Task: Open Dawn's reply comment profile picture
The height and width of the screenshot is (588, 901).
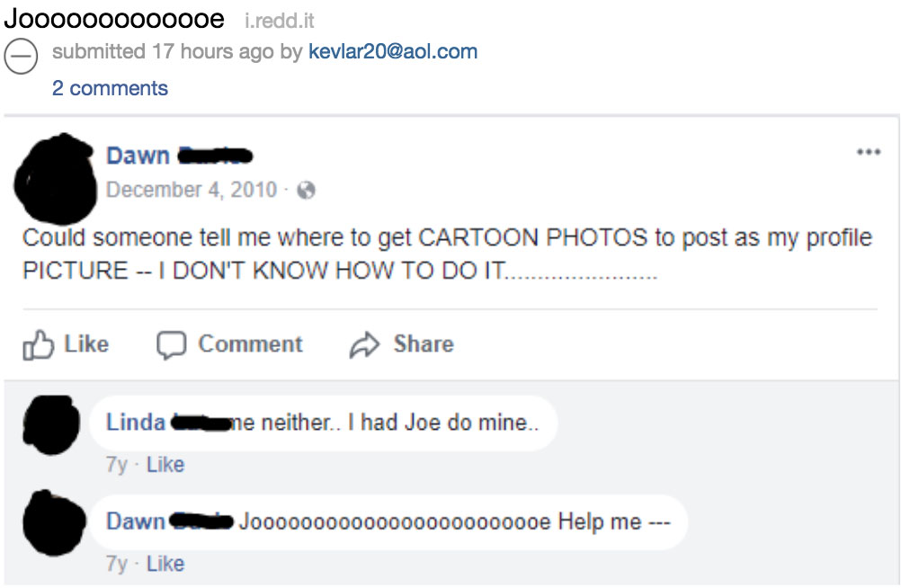Action: click(x=48, y=523)
